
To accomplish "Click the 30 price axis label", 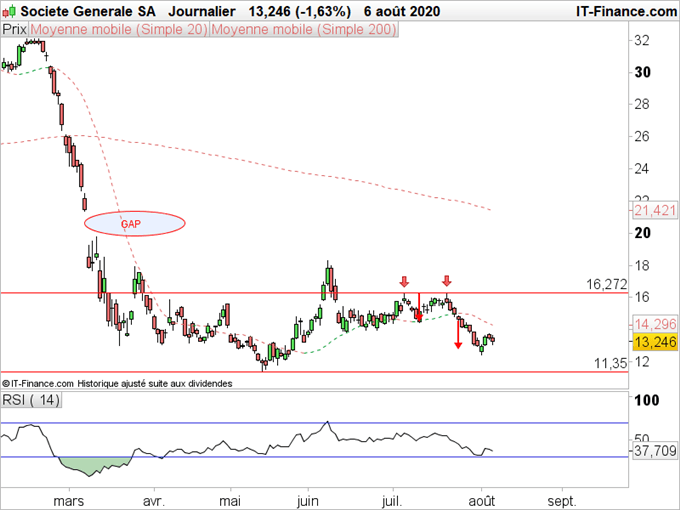I will pos(642,72).
